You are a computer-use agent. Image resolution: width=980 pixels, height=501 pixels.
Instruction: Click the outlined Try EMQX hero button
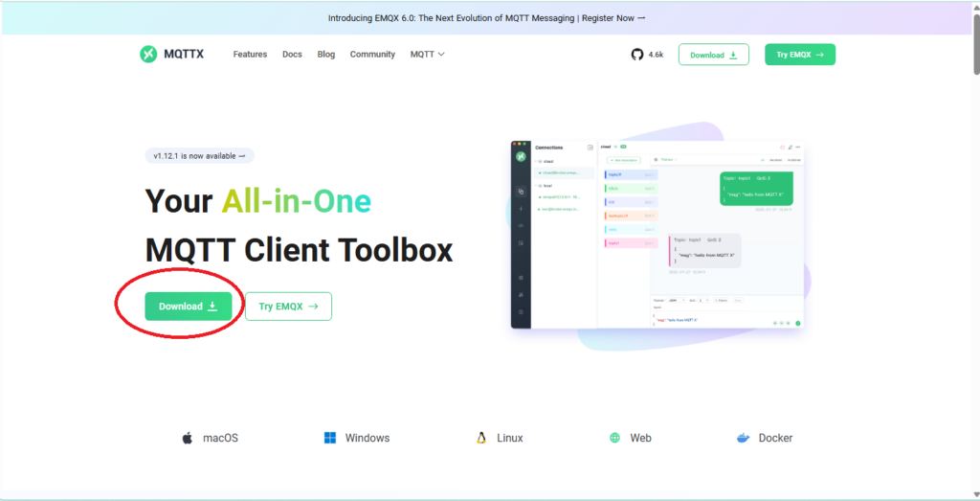click(288, 307)
